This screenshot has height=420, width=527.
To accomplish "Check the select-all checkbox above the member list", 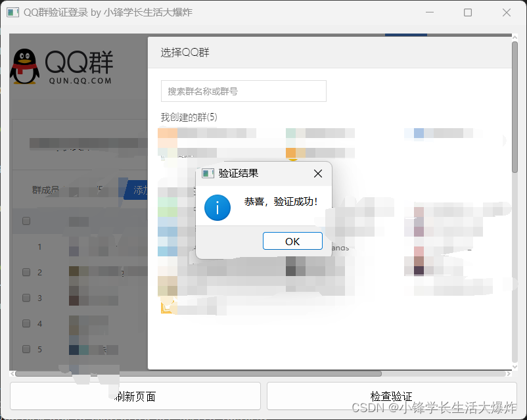I will point(26,221).
